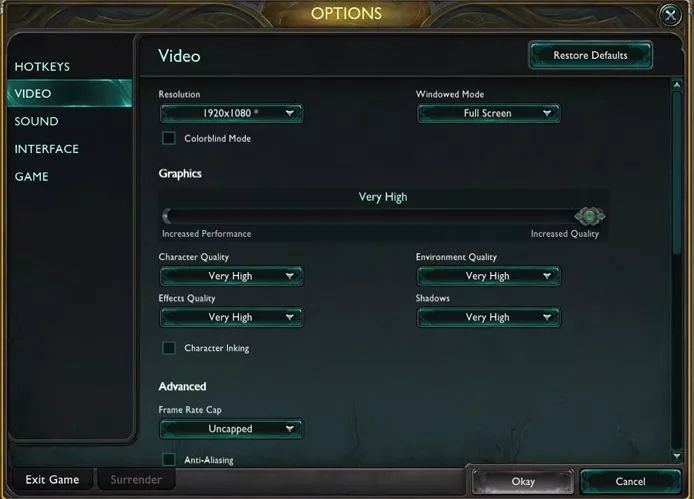Open the Effects Quality dropdown
Image resolution: width=694 pixels, height=499 pixels.
tap(231, 317)
